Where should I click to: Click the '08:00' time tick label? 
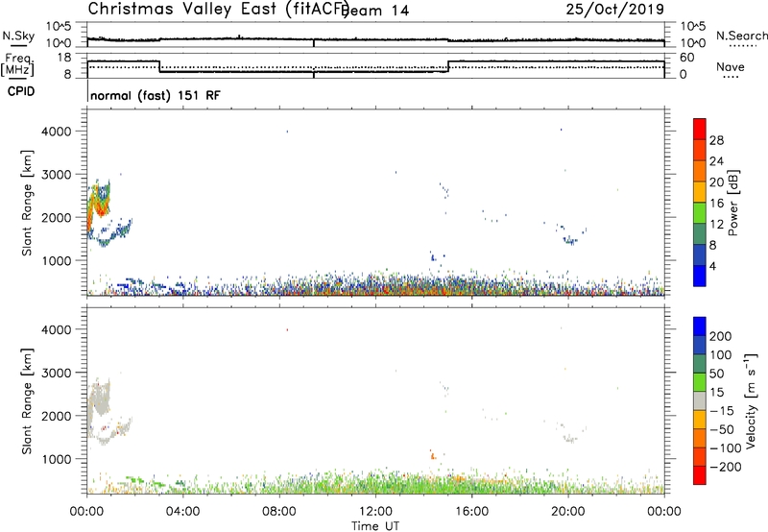pyautogui.click(x=279, y=512)
